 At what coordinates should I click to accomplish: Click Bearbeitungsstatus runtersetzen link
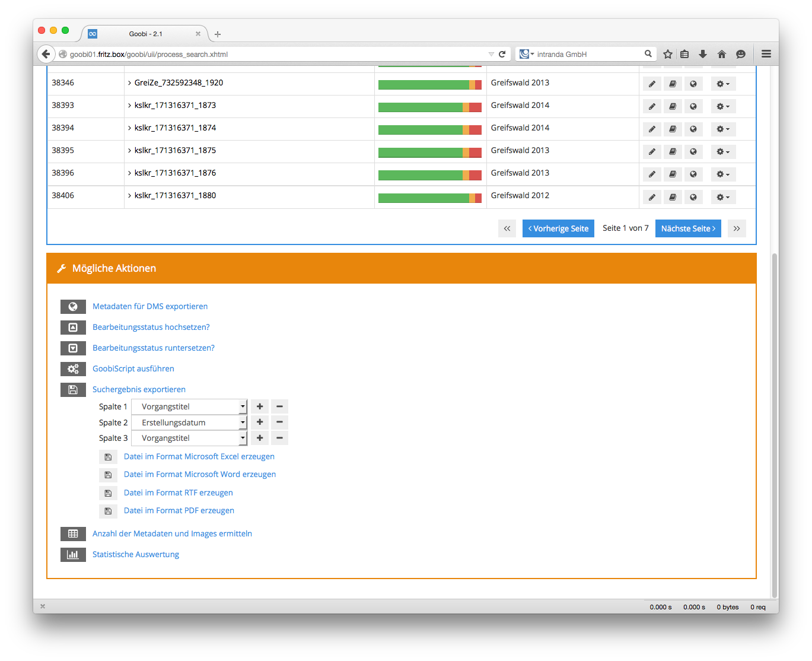tap(154, 348)
